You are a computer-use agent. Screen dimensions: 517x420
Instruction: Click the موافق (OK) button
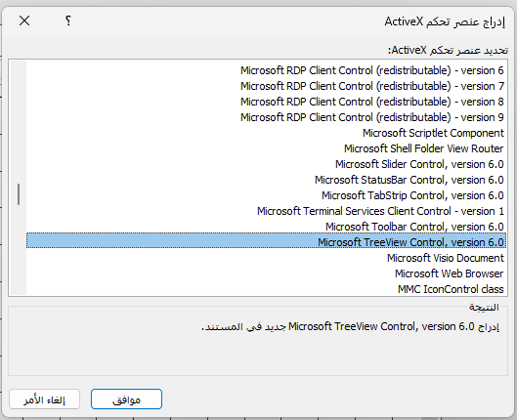pos(126,399)
